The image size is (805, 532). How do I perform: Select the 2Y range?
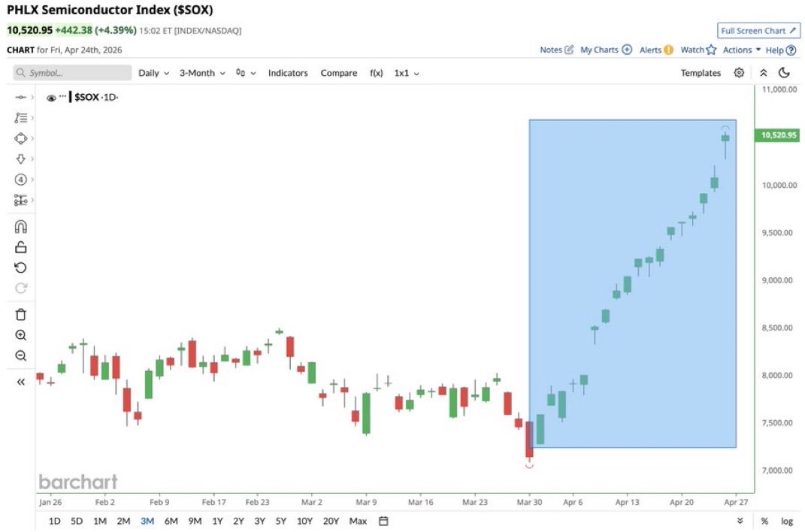[239, 521]
